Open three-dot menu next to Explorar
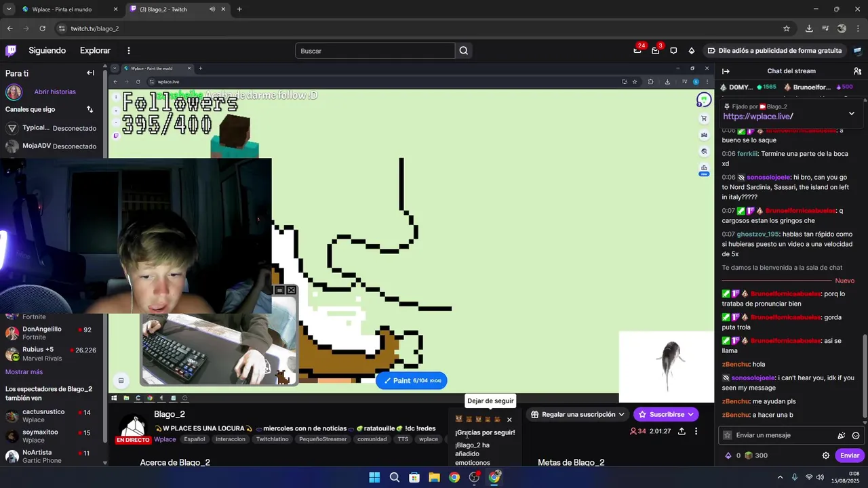Image resolution: width=868 pixels, height=488 pixels. [x=129, y=51]
